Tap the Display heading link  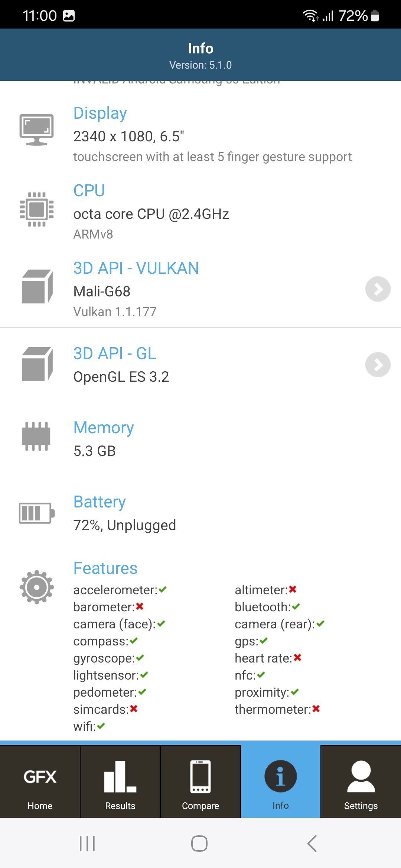tap(100, 113)
